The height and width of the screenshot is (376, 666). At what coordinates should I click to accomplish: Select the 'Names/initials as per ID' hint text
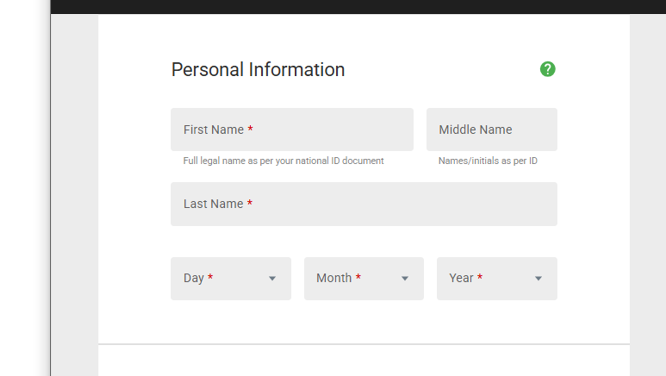click(x=488, y=161)
